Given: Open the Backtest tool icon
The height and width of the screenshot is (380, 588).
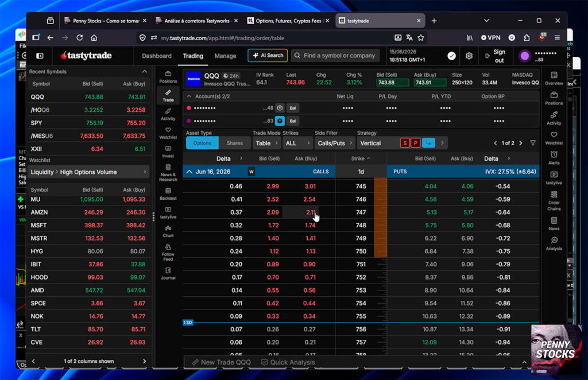Looking at the screenshot, I should [x=168, y=194].
